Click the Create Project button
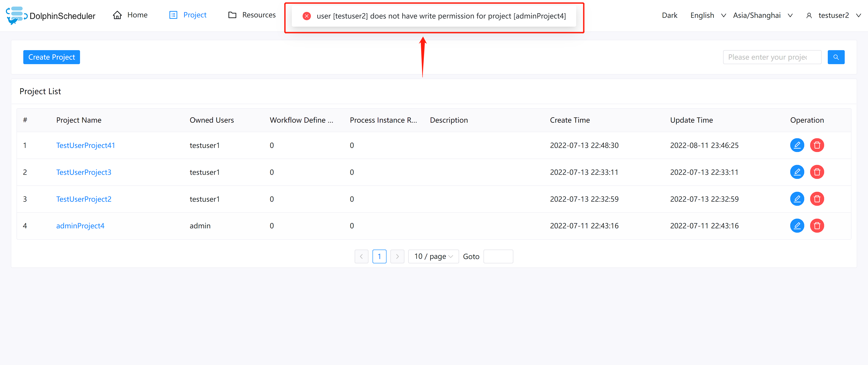 click(52, 57)
